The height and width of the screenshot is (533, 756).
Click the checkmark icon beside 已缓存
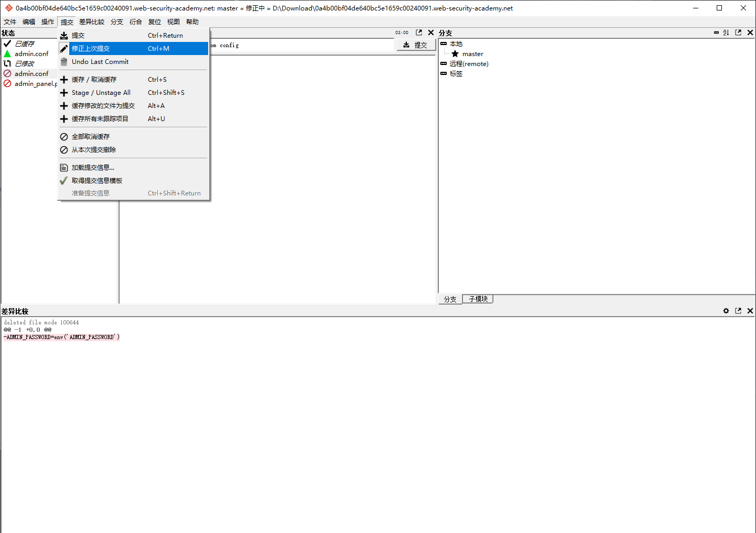[7, 43]
